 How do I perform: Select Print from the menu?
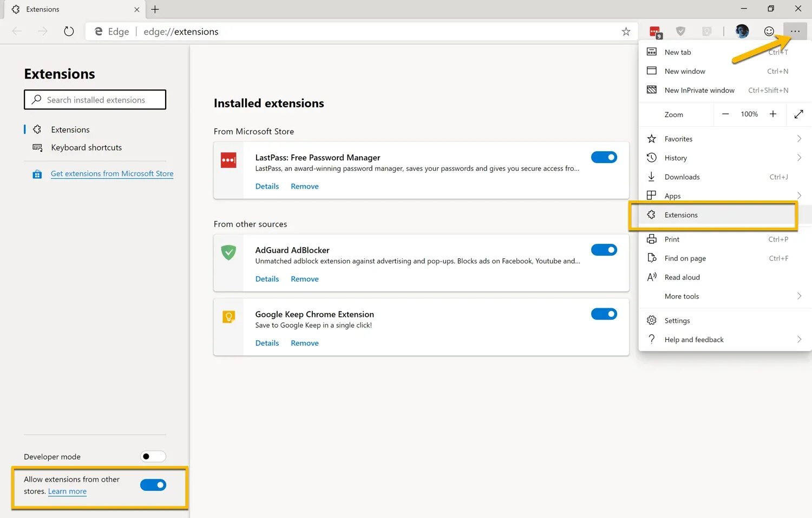pyautogui.click(x=724, y=239)
